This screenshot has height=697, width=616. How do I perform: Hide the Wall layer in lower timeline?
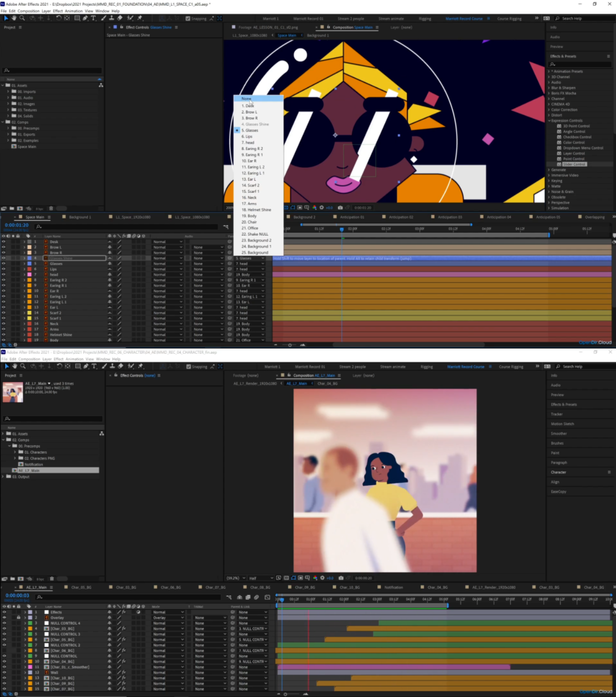[x=4, y=672]
